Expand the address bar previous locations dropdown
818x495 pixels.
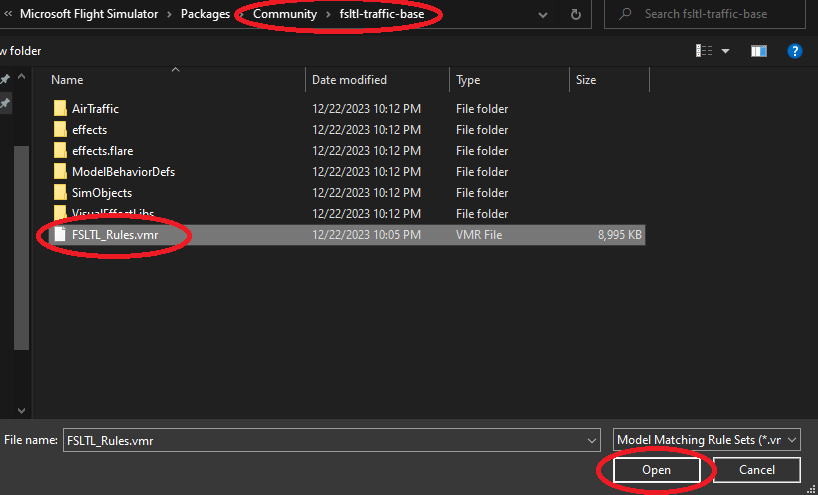542,15
